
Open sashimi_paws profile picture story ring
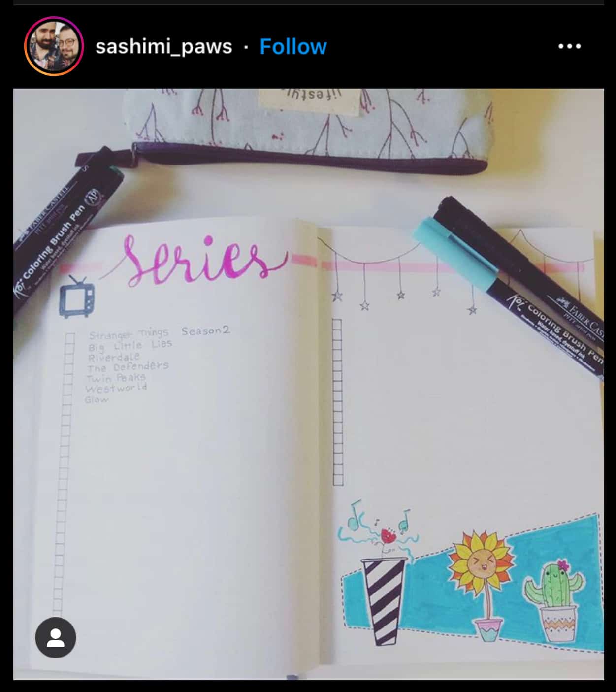(54, 46)
